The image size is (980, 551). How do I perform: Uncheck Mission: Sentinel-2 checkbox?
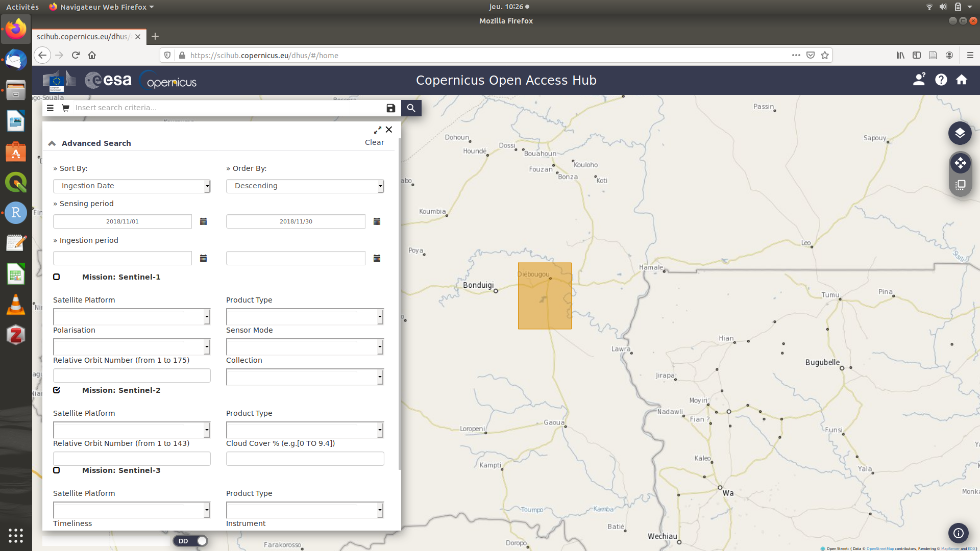[x=57, y=390]
